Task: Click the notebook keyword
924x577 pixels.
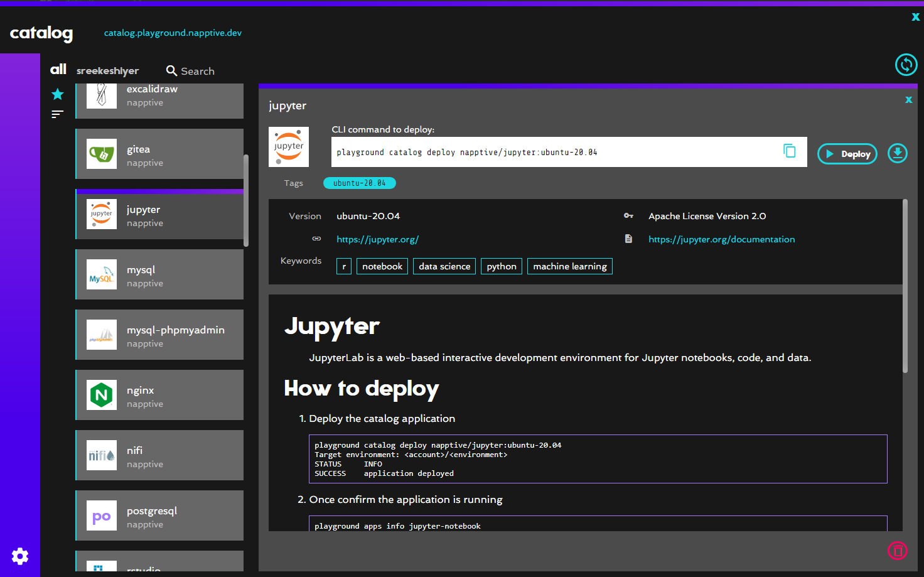Action: 382,266
